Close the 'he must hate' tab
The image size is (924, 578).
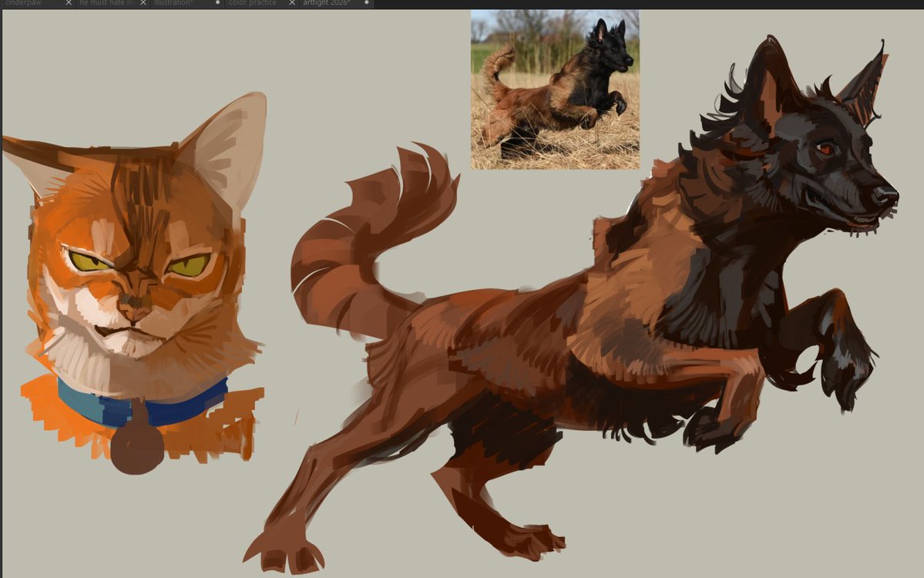coord(143,3)
